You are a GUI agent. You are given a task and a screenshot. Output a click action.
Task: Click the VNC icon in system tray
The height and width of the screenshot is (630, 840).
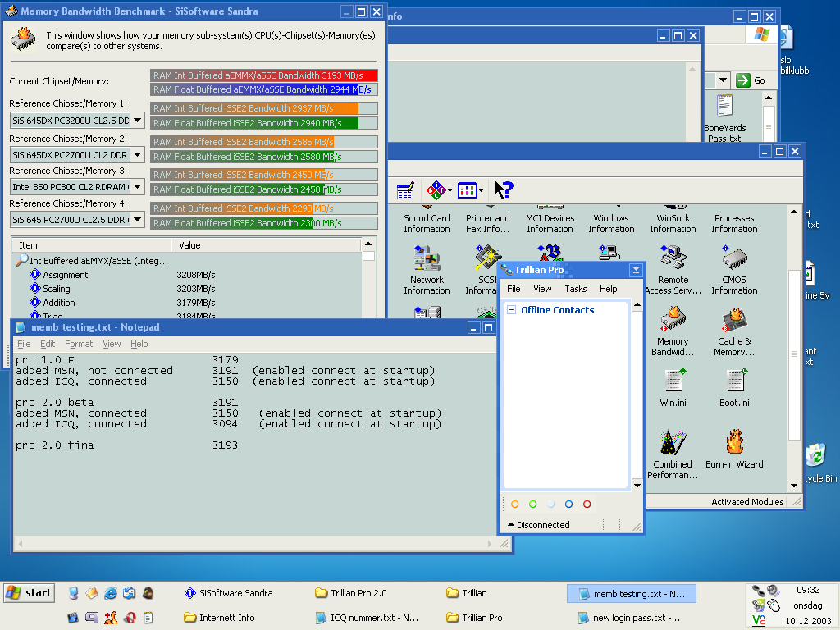click(759, 620)
